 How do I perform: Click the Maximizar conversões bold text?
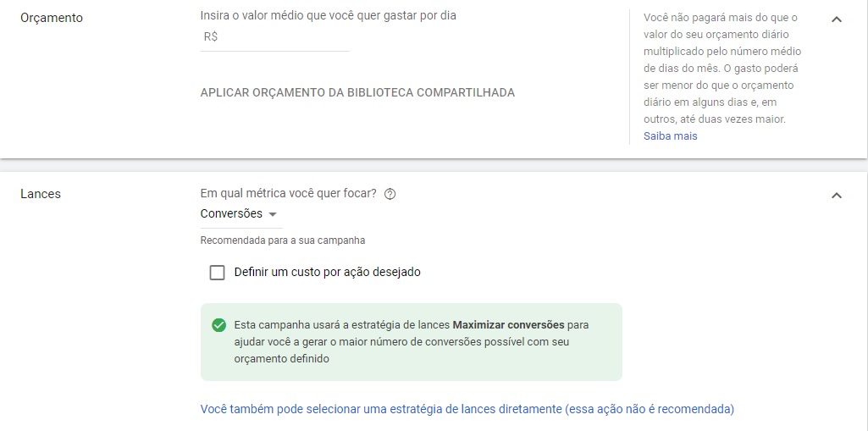coord(508,325)
